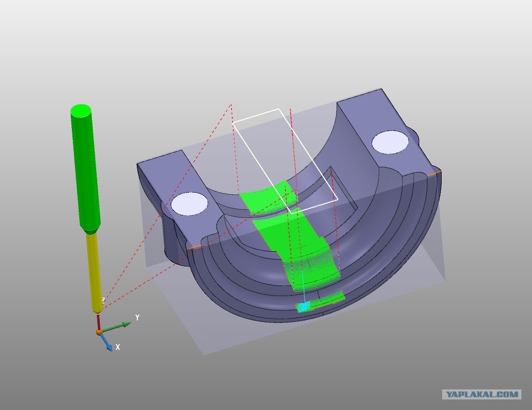Click the Y axis label
Viewport: 532px width, 410px height.
[x=137, y=318]
